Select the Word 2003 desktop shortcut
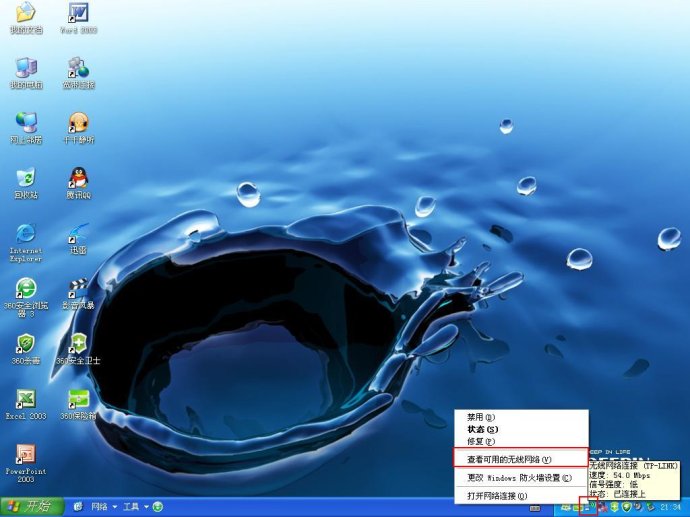Screen dimensions: 690x517 [78, 18]
